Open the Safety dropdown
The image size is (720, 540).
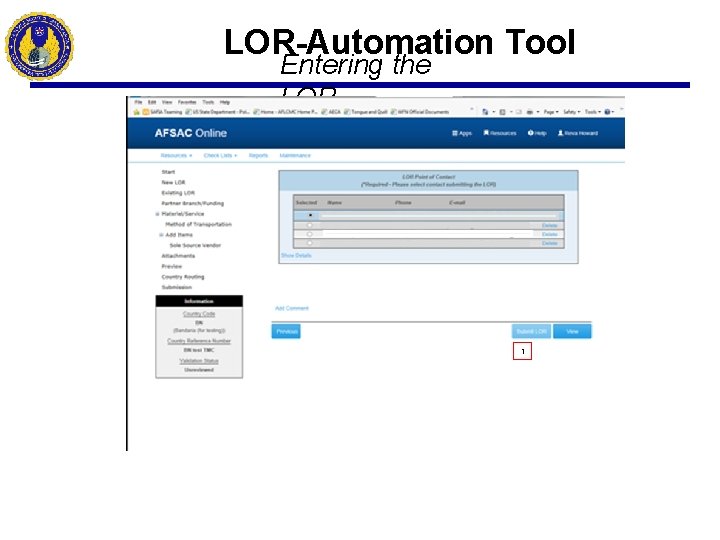click(x=572, y=112)
